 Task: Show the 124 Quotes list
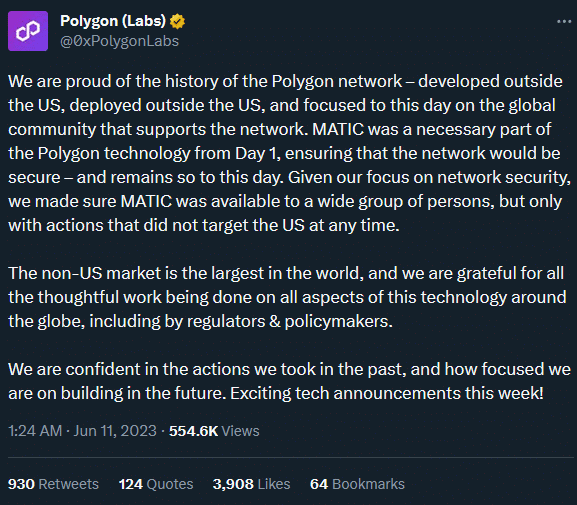(x=156, y=484)
